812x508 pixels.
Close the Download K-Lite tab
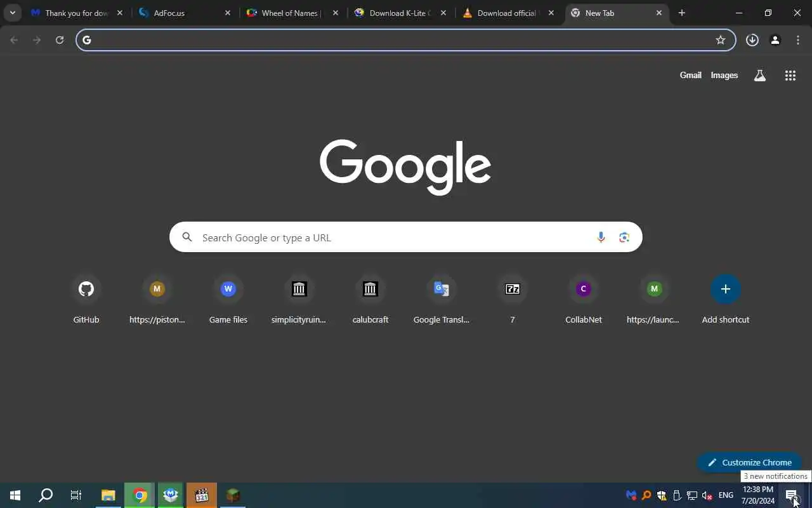click(x=443, y=13)
